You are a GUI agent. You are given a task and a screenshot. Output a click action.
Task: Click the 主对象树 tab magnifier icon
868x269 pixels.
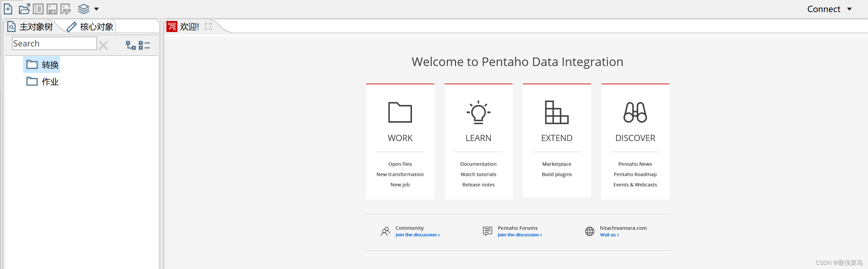(11, 26)
